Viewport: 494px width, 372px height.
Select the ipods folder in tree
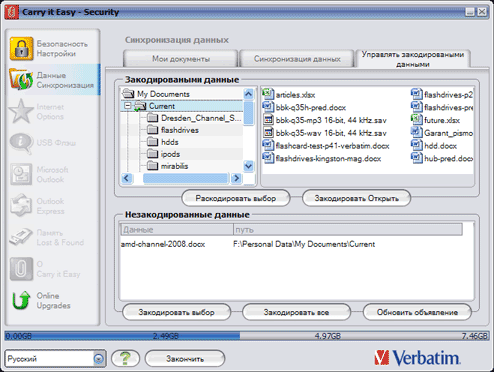pyautogui.click(x=163, y=154)
